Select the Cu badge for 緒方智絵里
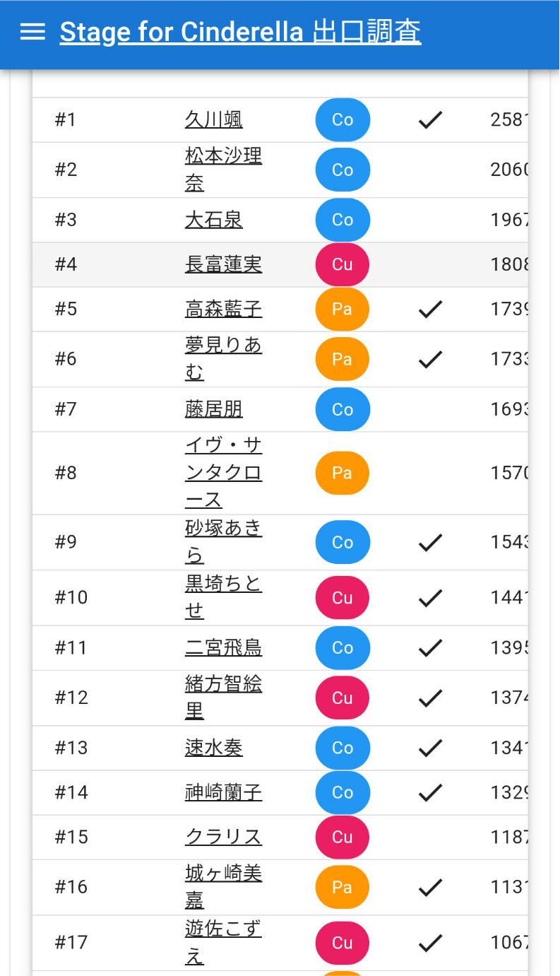Image resolution: width=560 pixels, height=976 pixels. (342, 698)
